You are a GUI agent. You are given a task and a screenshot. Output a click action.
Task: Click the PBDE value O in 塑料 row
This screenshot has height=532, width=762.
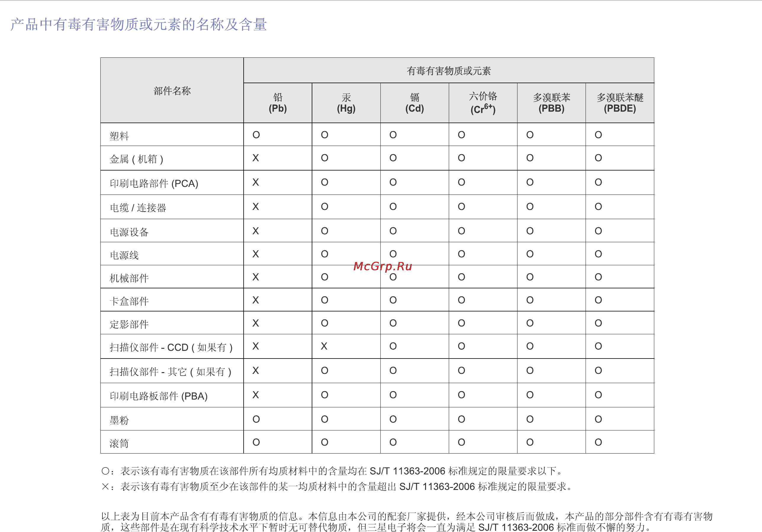(598, 135)
